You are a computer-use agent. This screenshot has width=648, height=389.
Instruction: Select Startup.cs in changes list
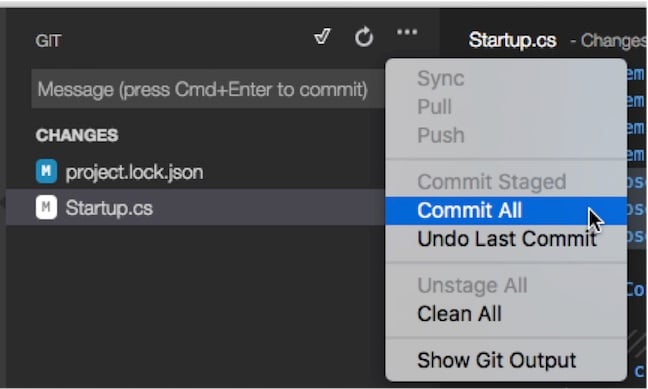click(195, 208)
